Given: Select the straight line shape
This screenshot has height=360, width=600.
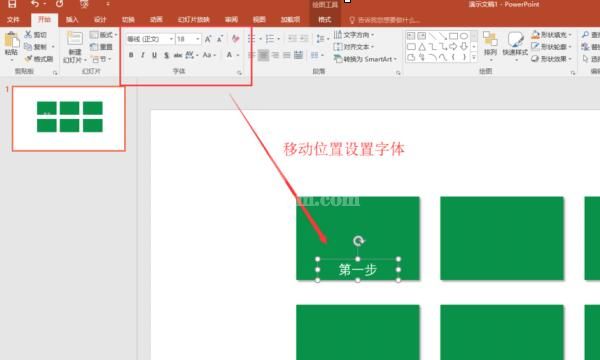Looking at the screenshot, I should pyautogui.click(x=432, y=36).
